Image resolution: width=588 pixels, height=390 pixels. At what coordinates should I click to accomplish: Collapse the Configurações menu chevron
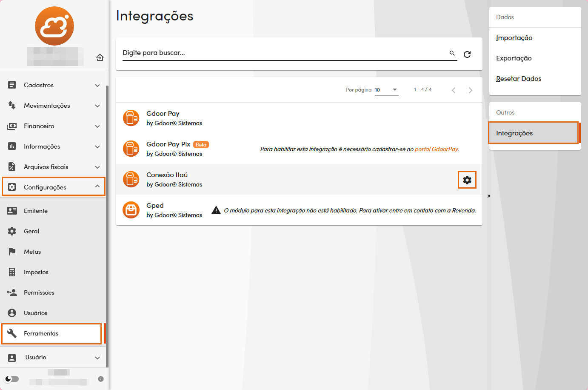tap(97, 186)
